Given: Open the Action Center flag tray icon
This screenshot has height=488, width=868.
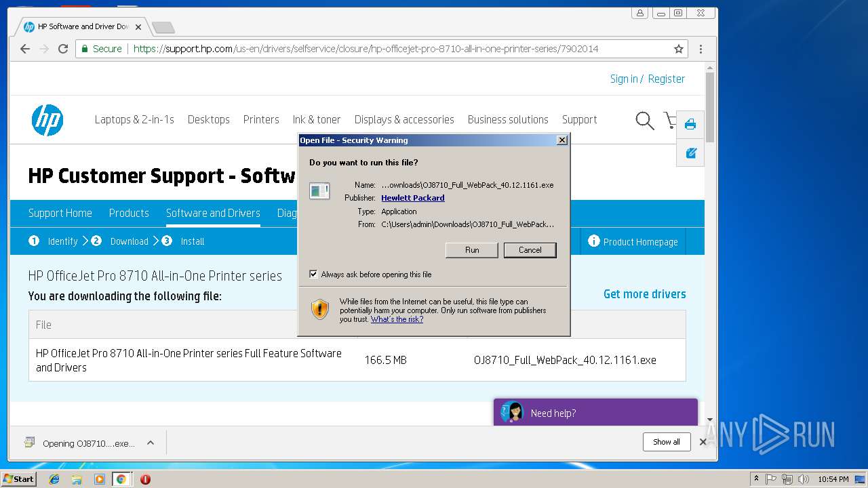Looking at the screenshot, I should click(x=772, y=479).
